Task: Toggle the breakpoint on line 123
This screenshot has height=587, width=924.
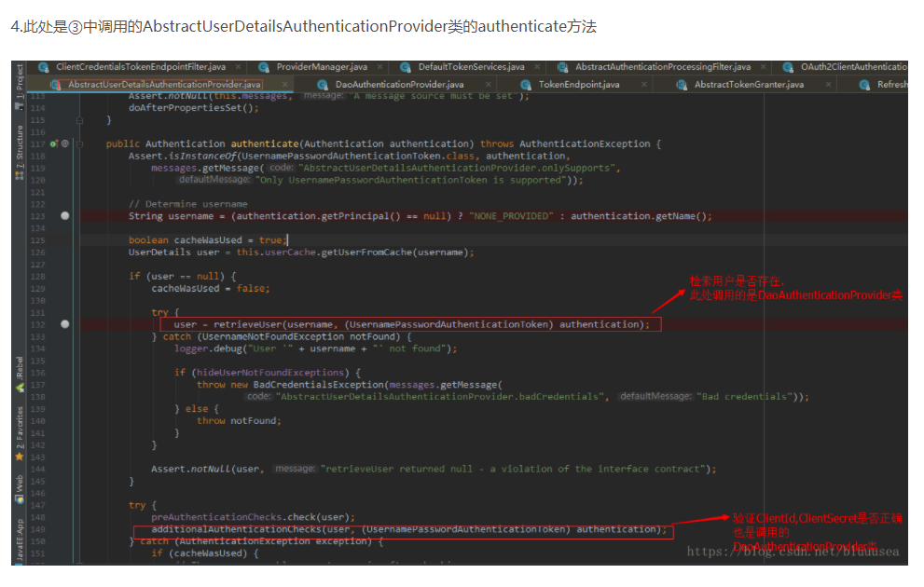Action: click(x=65, y=216)
